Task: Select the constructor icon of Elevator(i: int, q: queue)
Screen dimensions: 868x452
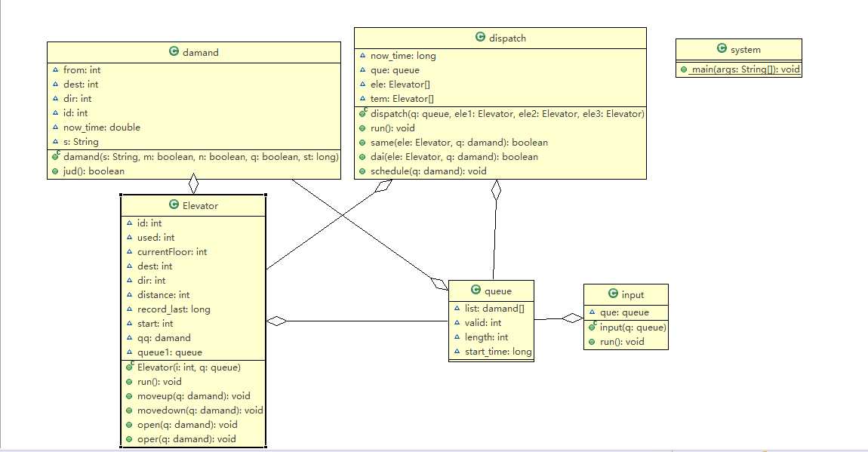Action: pyautogui.click(x=129, y=367)
